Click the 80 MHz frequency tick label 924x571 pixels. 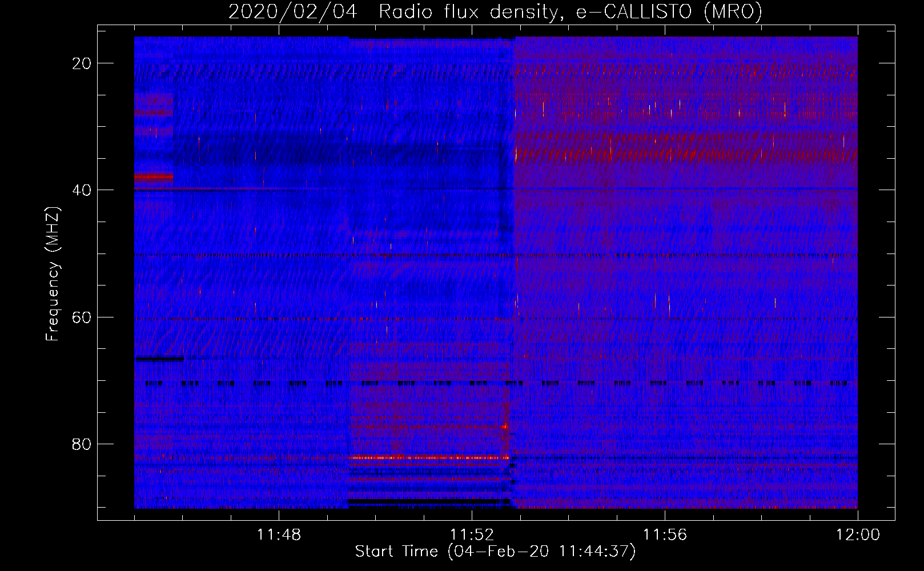point(82,444)
